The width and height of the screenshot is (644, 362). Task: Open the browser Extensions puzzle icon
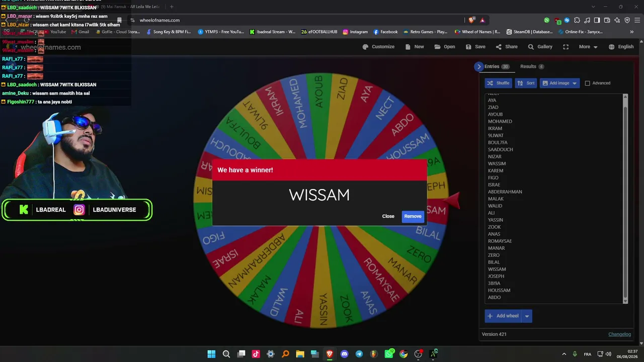[x=577, y=20]
